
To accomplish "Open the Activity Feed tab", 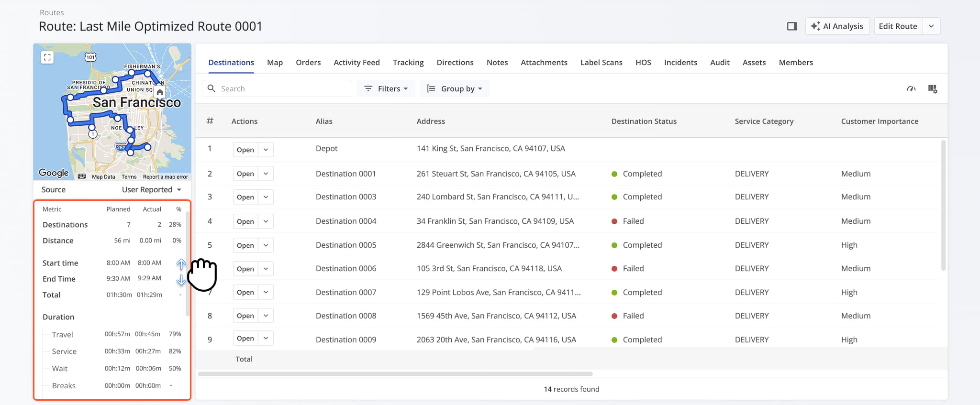I will click(x=356, y=63).
